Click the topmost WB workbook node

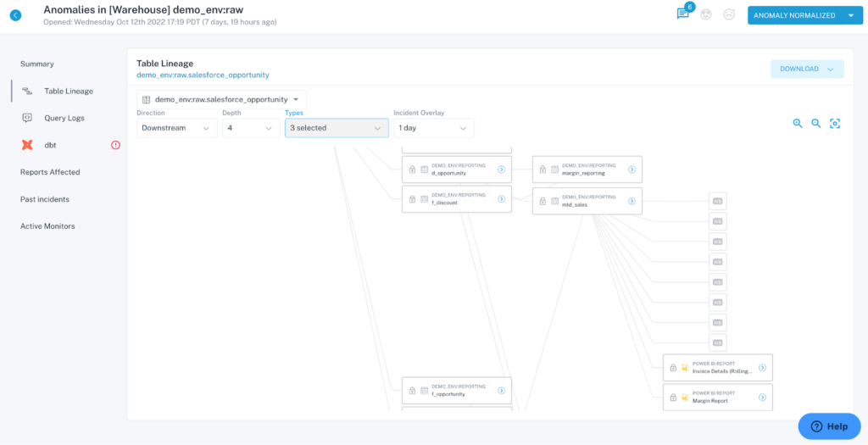(x=717, y=201)
